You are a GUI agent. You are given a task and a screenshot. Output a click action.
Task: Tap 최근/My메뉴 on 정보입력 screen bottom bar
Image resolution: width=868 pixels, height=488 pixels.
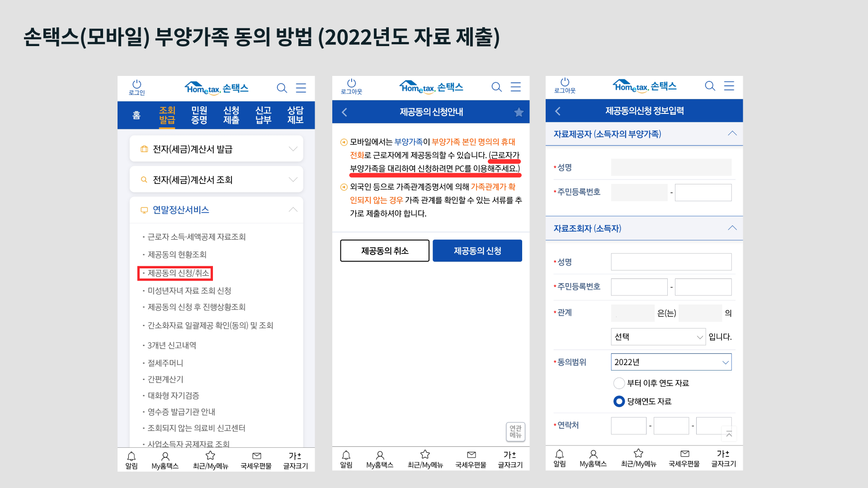[638, 458]
